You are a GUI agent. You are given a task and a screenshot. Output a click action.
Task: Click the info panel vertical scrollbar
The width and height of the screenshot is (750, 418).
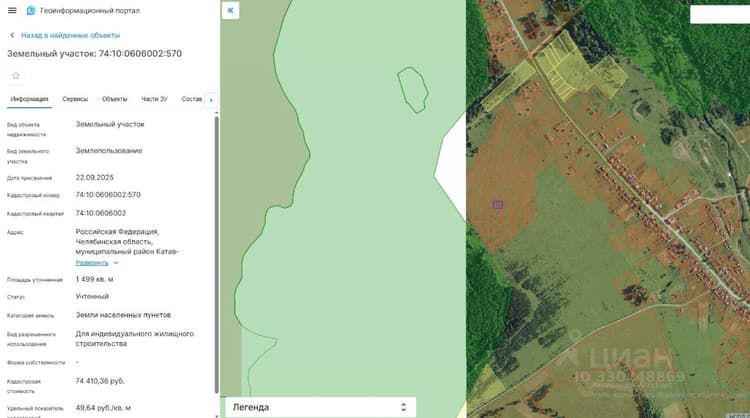point(216,253)
